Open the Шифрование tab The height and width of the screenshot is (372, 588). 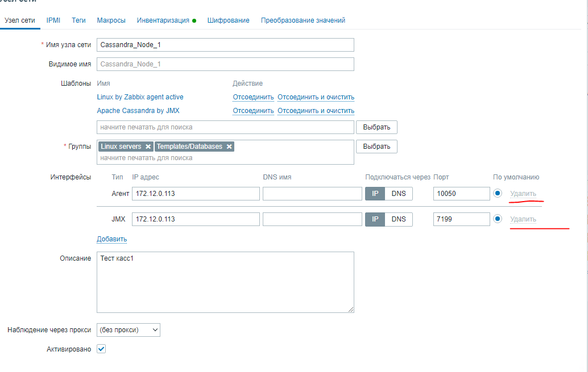229,20
